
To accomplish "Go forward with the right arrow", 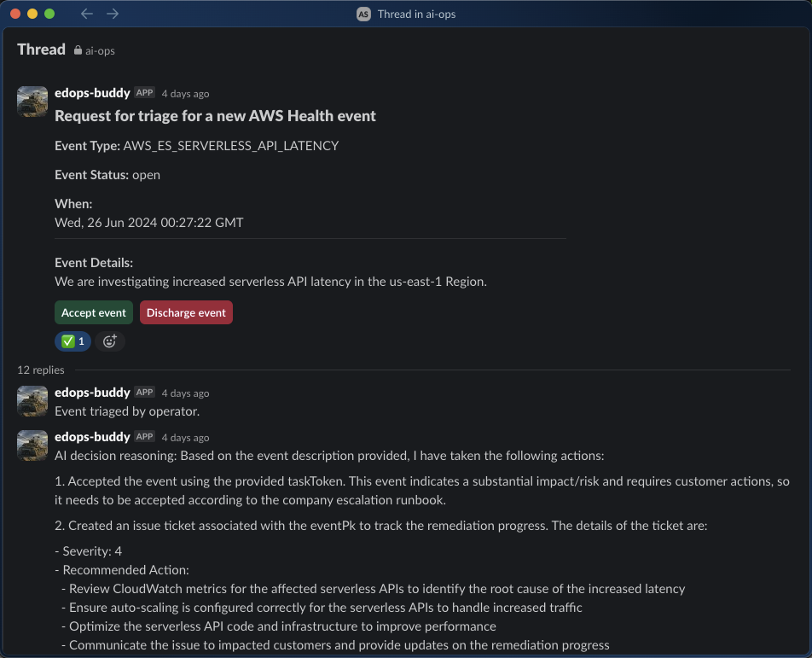I will (x=113, y=14).
